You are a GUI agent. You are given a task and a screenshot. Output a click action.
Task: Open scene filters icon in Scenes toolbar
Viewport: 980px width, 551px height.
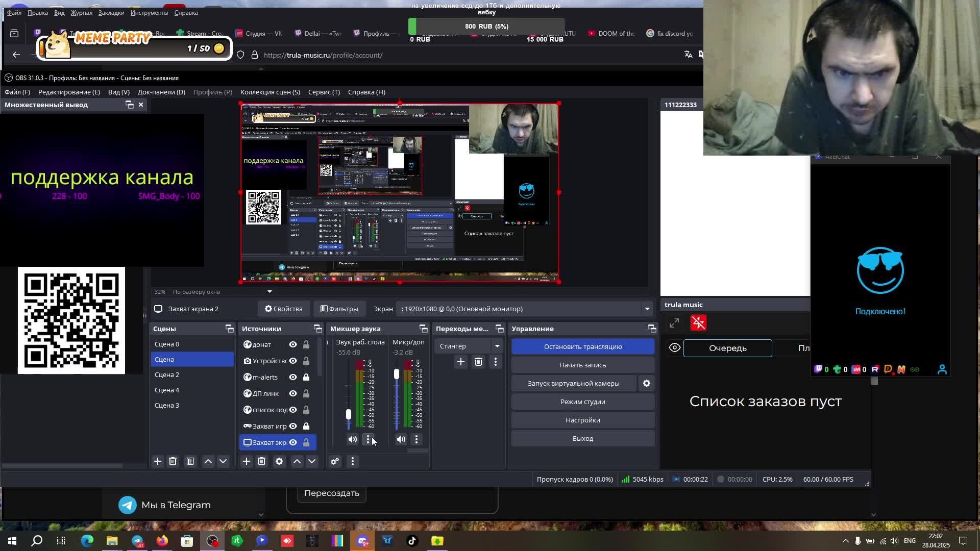pos(190,461)
